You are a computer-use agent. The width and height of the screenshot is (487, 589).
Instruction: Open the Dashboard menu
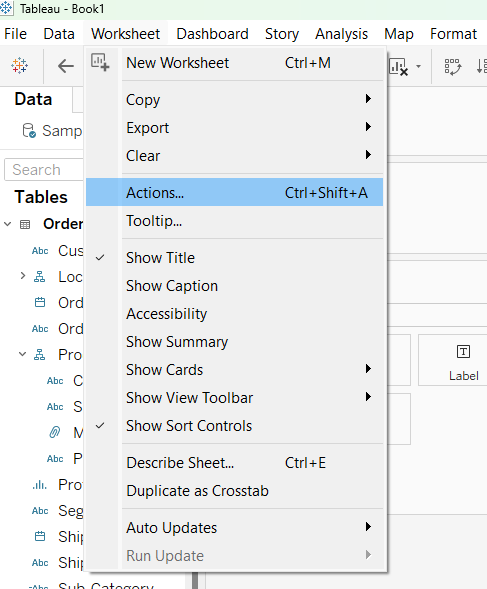[212, 34]
